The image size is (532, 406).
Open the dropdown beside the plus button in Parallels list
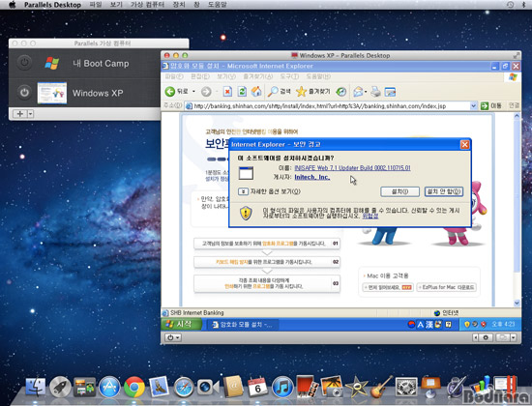[31, 114]
